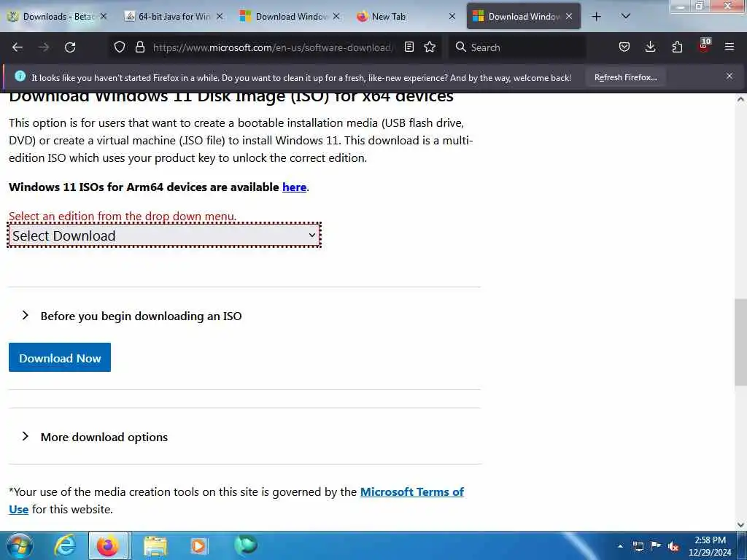The image size is (747, 560).
Task: Open Windows Explorer folder in taskbar
Action: (x=155, y=545)
